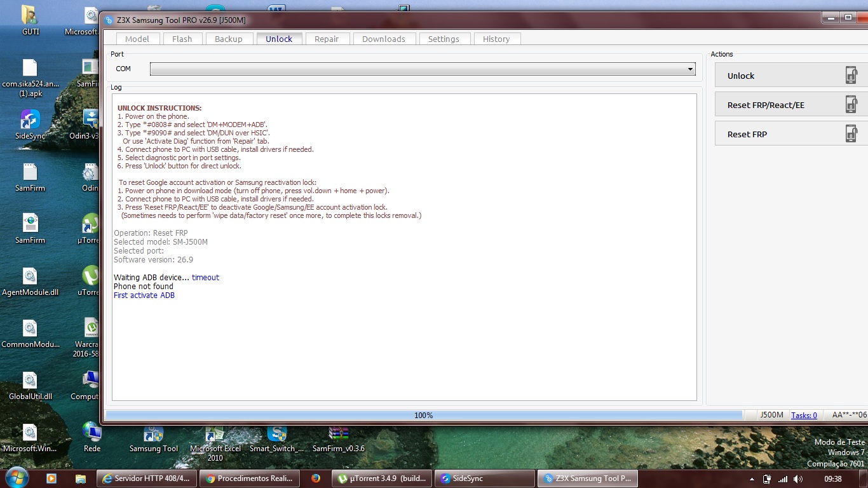This screenshot has height=488, width=868.
Task: Show hidden tray icons arrow
Action: 752,479
